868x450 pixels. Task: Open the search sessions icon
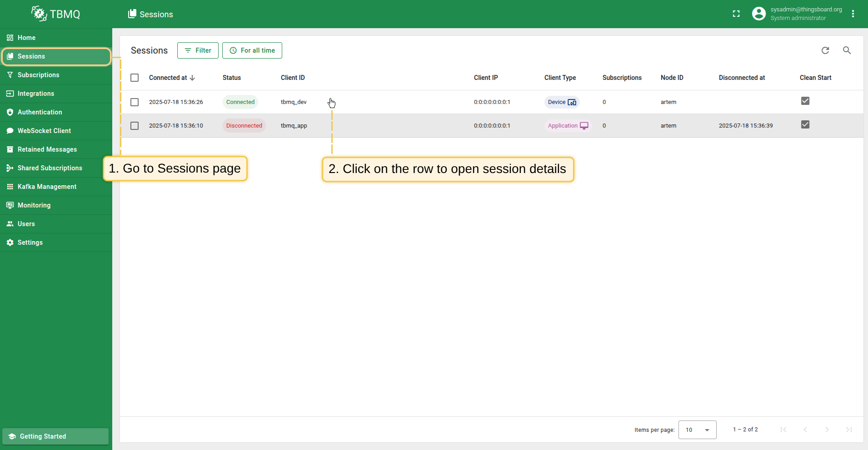pos(847,50)
